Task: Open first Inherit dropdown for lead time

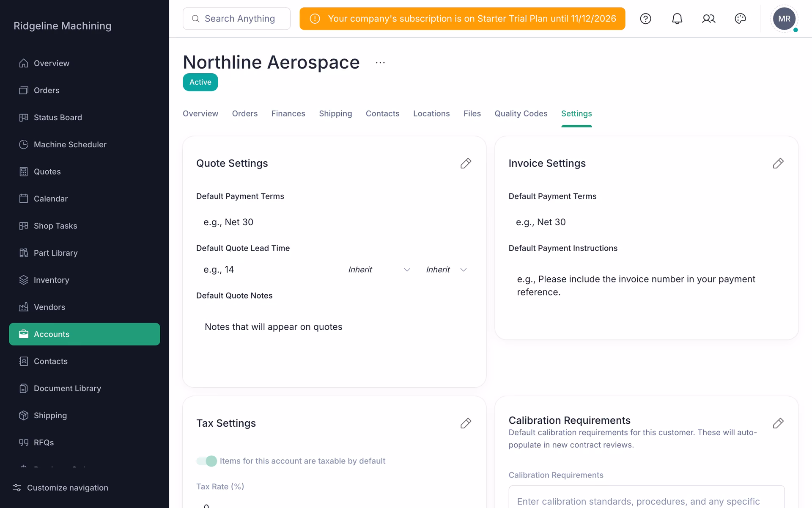Action: point(379,270)
